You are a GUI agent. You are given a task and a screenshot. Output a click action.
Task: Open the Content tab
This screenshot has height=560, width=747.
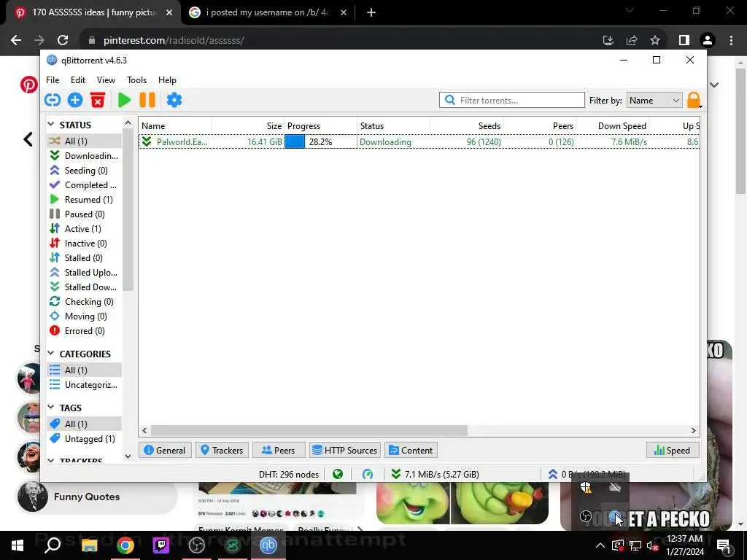pos(411,450)
